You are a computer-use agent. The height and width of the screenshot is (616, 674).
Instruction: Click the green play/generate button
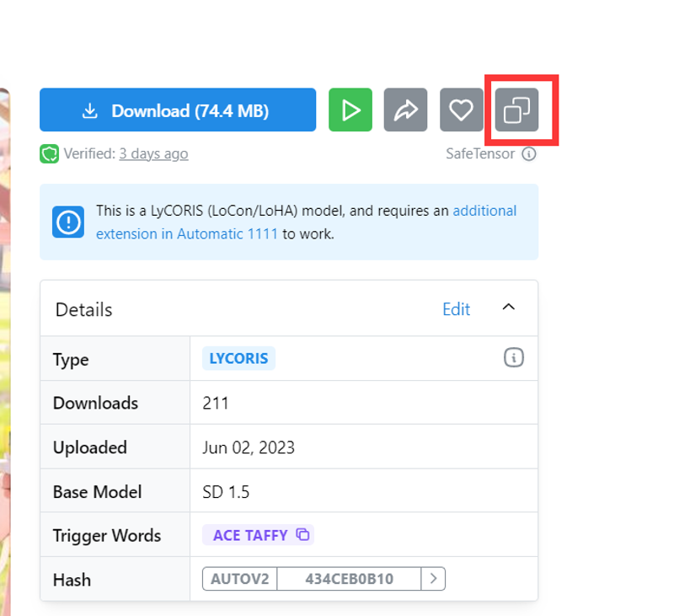[350, 110]
